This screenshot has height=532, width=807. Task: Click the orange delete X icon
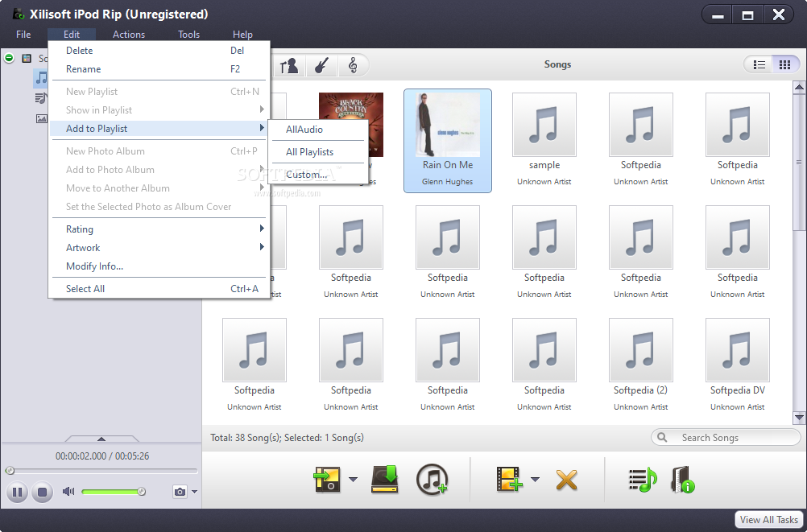tap(566, 480)
